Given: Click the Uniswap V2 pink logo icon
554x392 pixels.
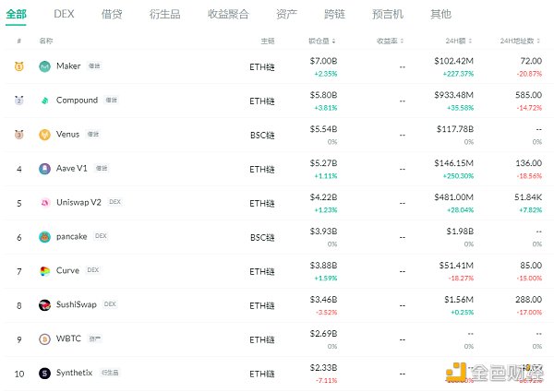Looking at the screenshot, I should tap(44, 203).
